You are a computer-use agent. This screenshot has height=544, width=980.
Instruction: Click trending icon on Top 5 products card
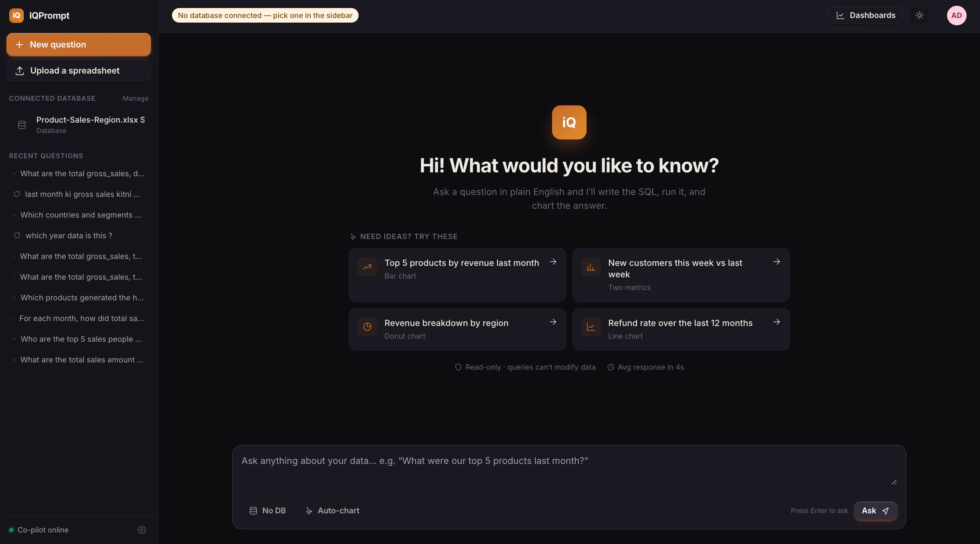[x=367, y=267]
